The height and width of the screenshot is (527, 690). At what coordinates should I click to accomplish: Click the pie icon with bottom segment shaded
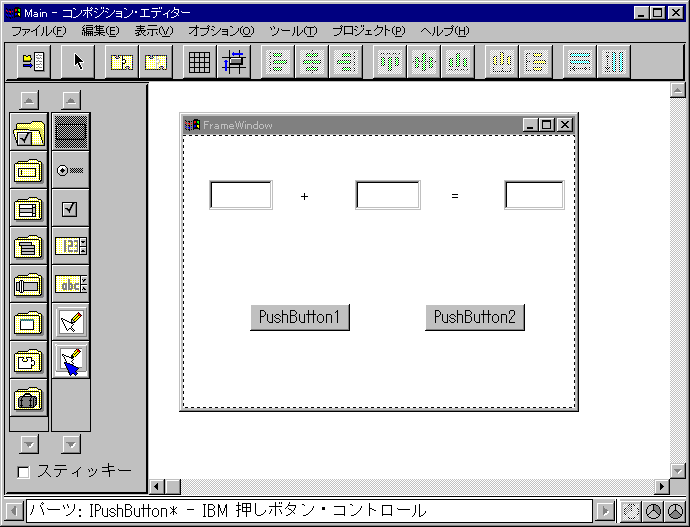[x=675, y=511]
